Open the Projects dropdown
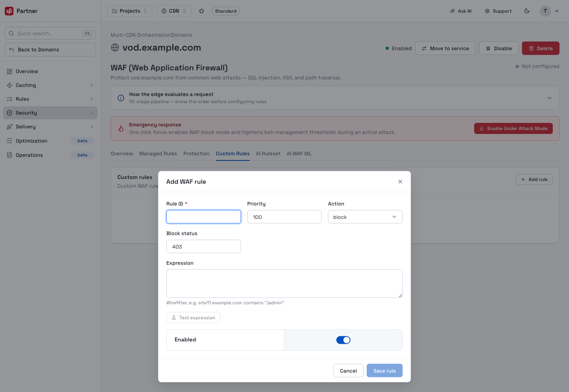Viewport: 569px width, 392px height. [130, 11]
